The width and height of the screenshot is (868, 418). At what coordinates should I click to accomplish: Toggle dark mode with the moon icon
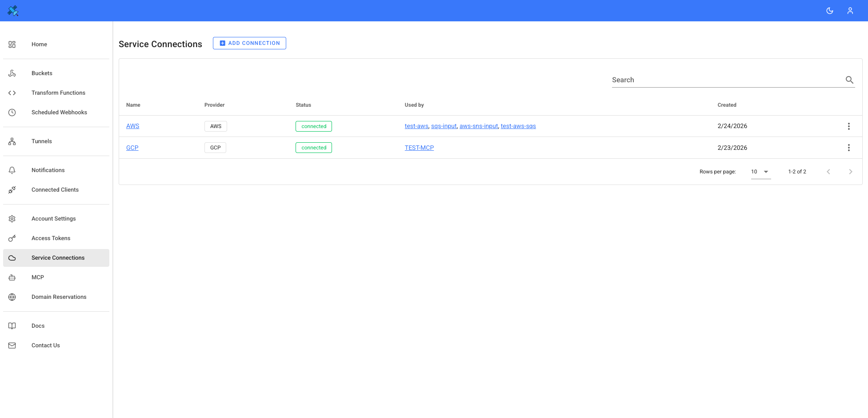pos(829,11)
